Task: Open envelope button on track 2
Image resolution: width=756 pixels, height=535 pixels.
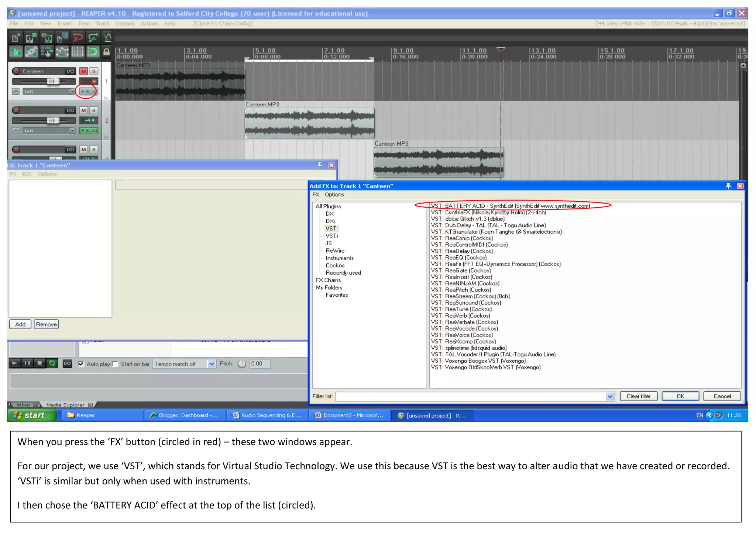Action: click(x=16, y=130)
